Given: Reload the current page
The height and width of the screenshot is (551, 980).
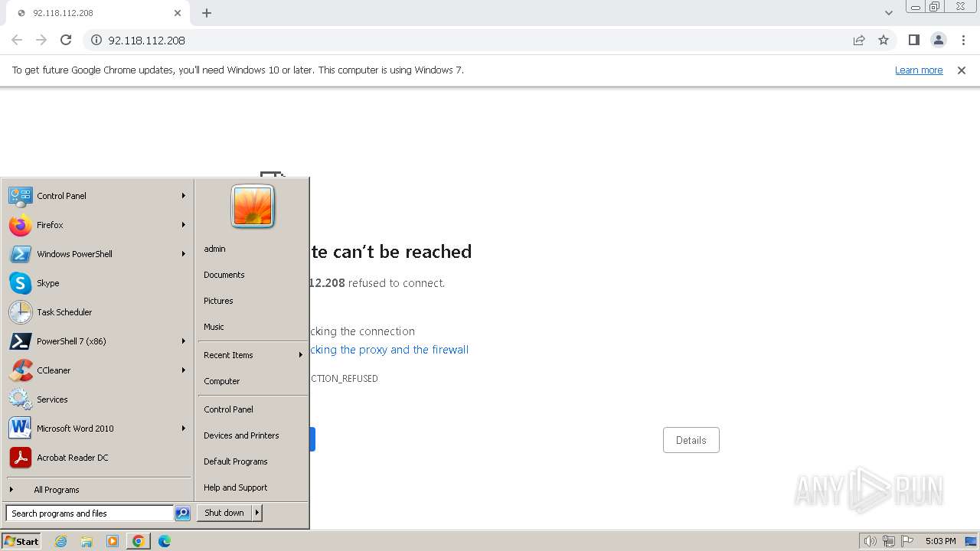Looking at the screenshot, I should pos(66,40).
